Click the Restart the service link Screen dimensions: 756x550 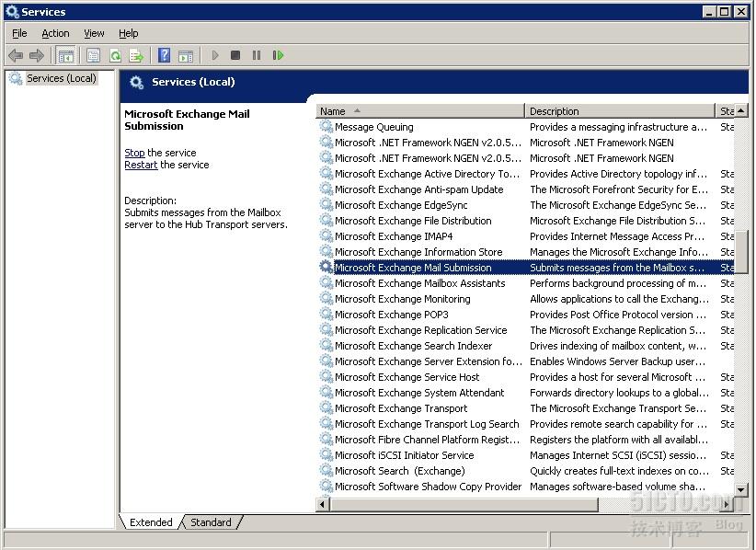pyautogui.click(x=141, y=165)
